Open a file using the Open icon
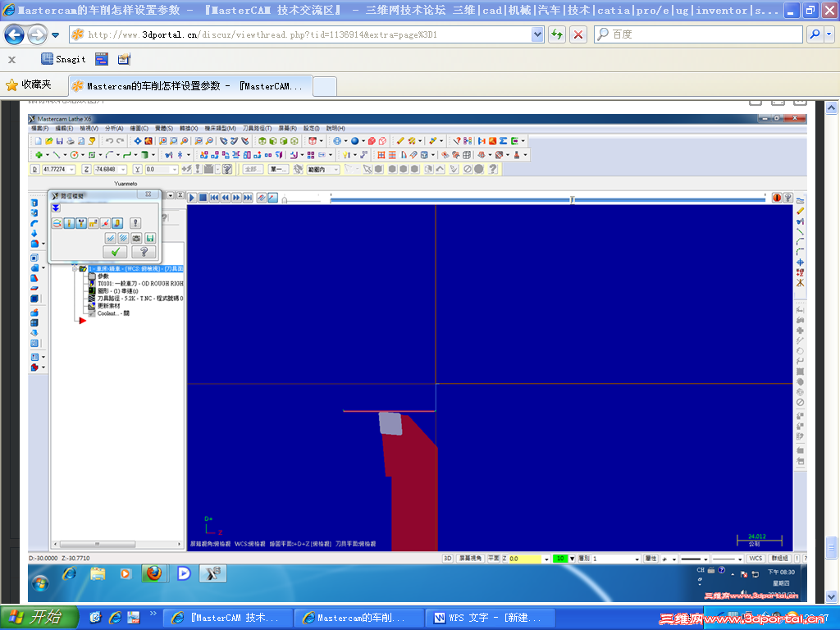840x630 pixels. click(49, 141)
